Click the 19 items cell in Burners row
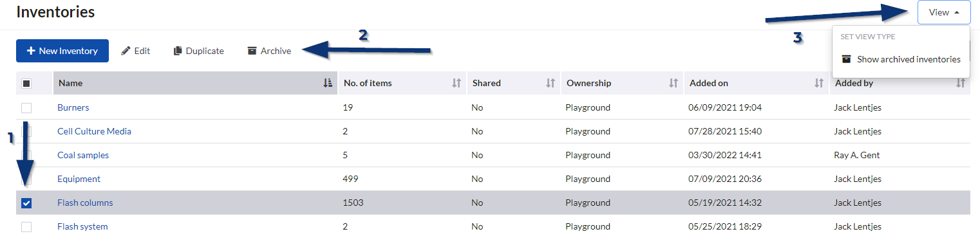The image size is (980, 236). tap(348, 107)
